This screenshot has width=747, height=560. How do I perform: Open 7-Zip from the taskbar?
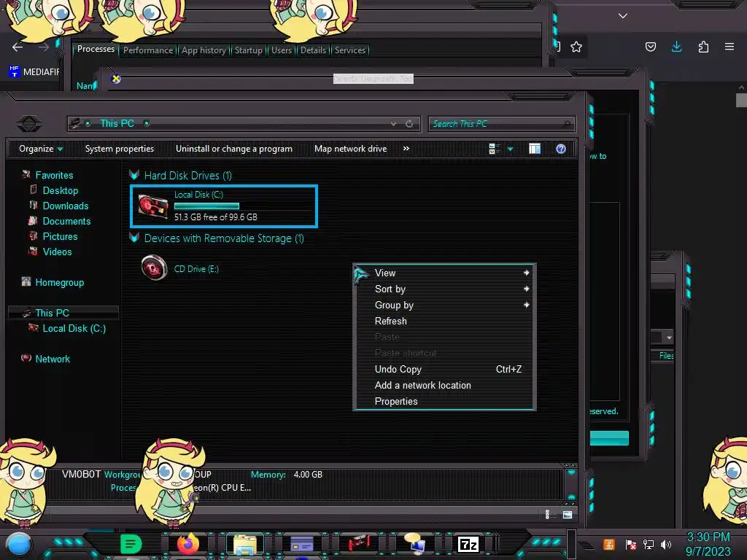click(x=468, y=544)
